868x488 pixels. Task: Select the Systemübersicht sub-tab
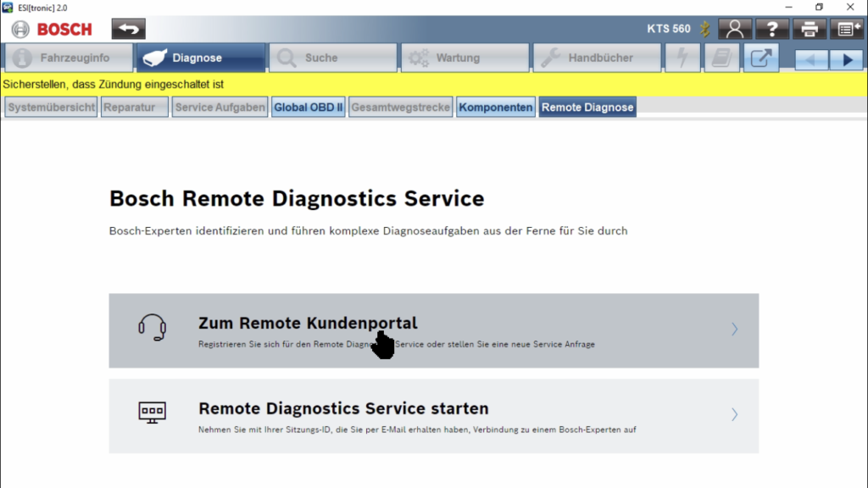(x=51, y=108)
